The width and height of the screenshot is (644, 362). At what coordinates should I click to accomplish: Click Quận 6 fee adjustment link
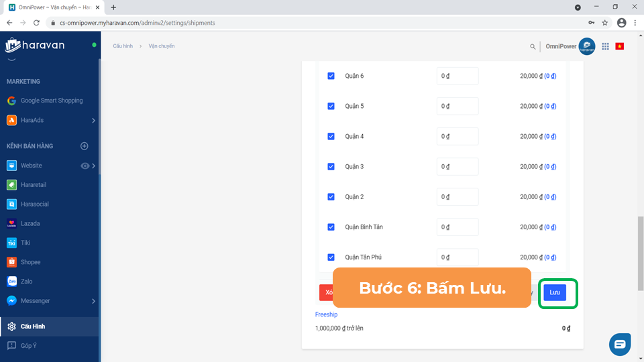[550, 76]
